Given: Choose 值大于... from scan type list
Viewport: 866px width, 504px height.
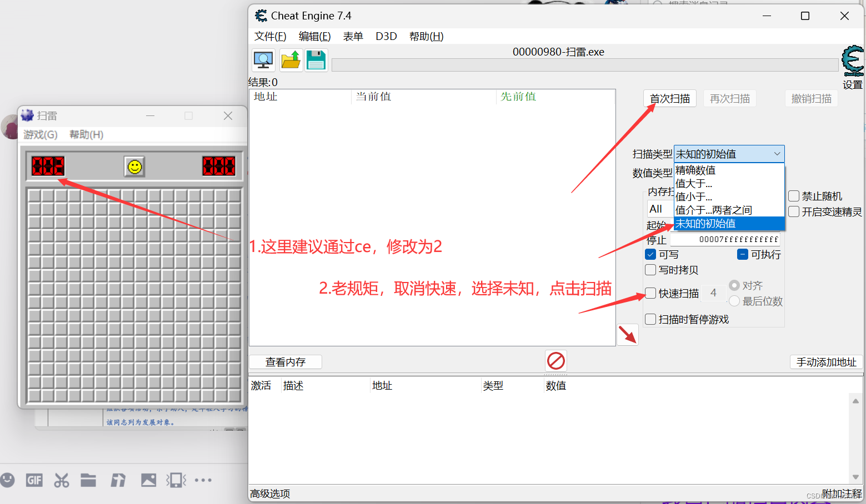Looking at the screenshot, I should pyautogui.click(x=729, y=183).
